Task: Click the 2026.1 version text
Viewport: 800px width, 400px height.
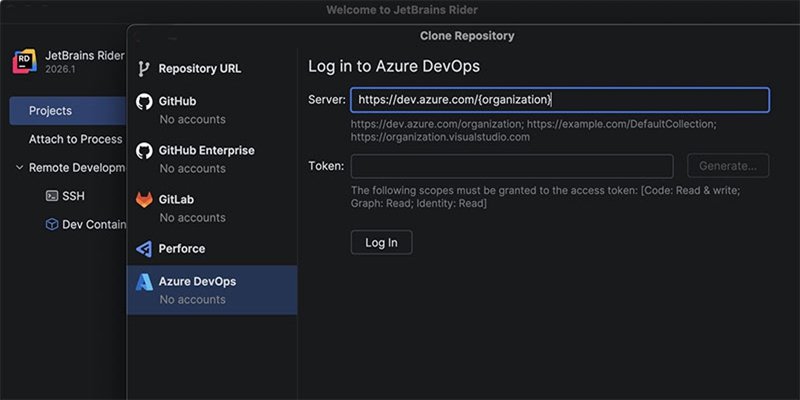Action: 60,69
